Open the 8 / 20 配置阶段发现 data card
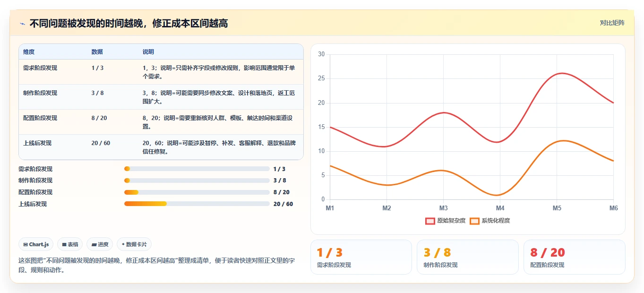 point(575,257)
